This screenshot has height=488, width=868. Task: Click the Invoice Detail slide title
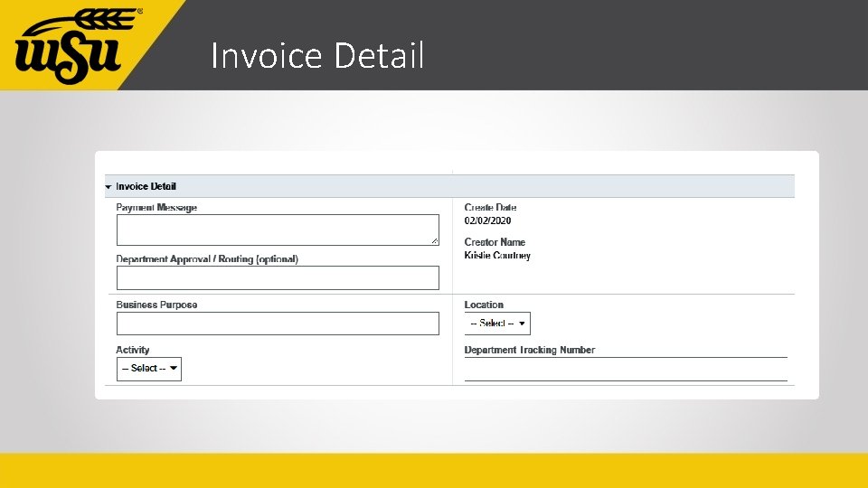pyautogui.click(x=317, y=55)
